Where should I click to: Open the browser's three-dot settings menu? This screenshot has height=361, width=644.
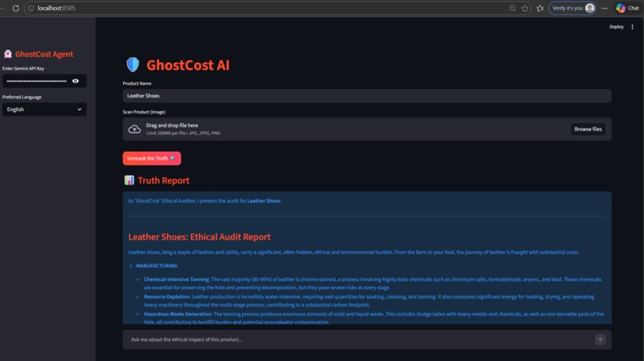[x=605, y=8]
